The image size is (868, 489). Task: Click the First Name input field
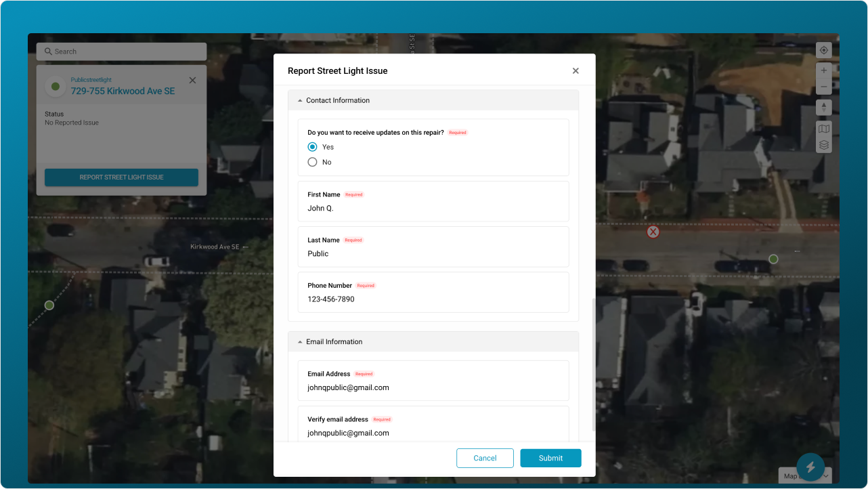pos(433,209)
